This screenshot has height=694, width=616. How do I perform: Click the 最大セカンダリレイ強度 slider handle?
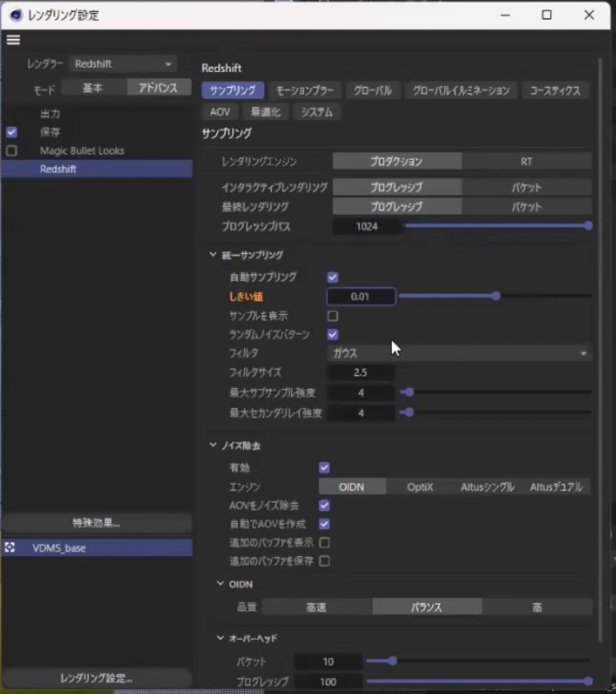coord(409,413)
